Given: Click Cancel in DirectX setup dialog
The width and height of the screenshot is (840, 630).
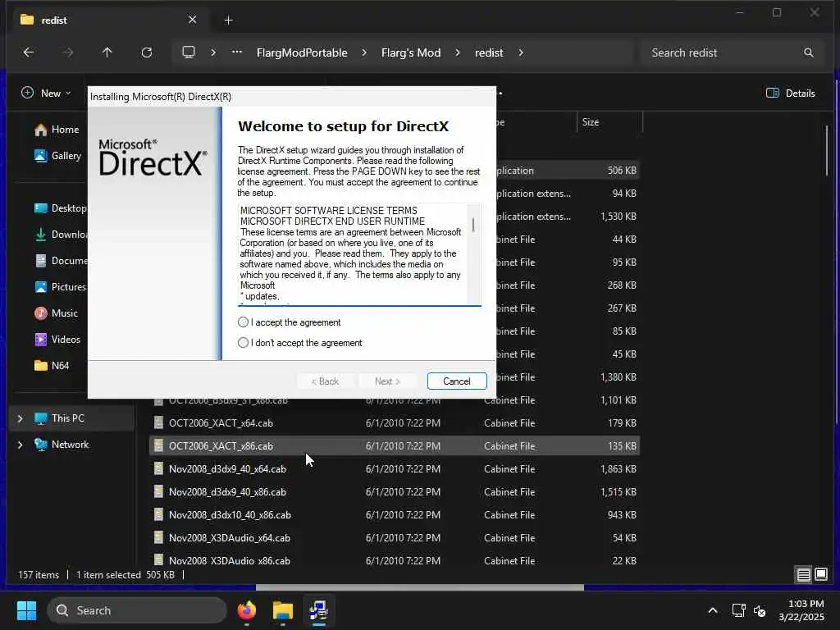Looking at the screenshot, I should pos(456,381).
